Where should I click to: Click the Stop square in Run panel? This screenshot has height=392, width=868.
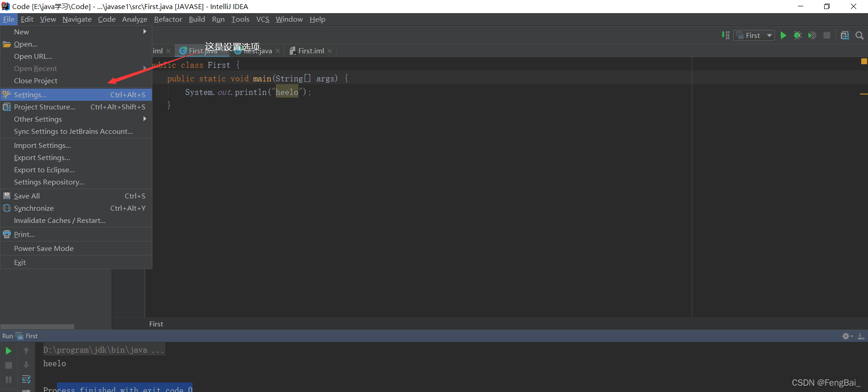point(8,365)
